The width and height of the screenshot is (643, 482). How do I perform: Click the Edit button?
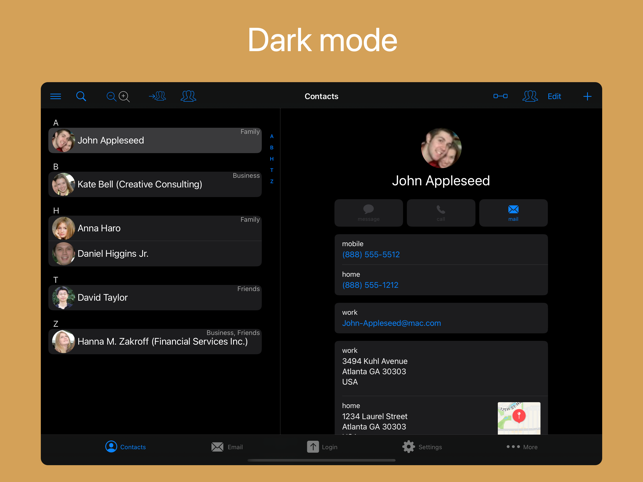pos(554,96)
